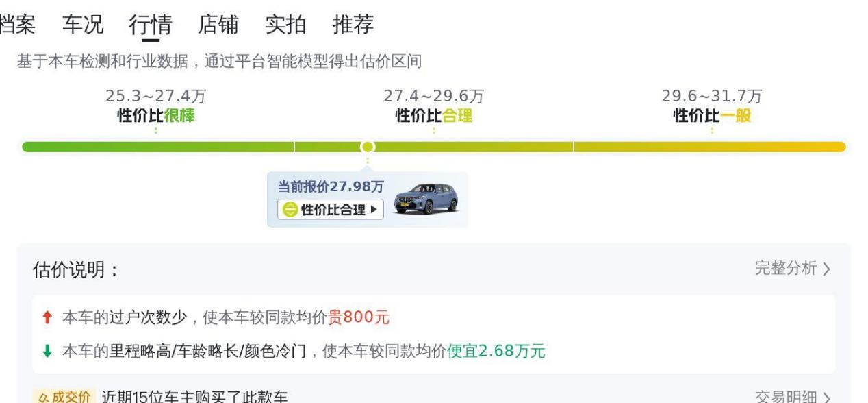Open the 档案 tab
Screen dimensions: 868x403
click(x=17, y=25)
